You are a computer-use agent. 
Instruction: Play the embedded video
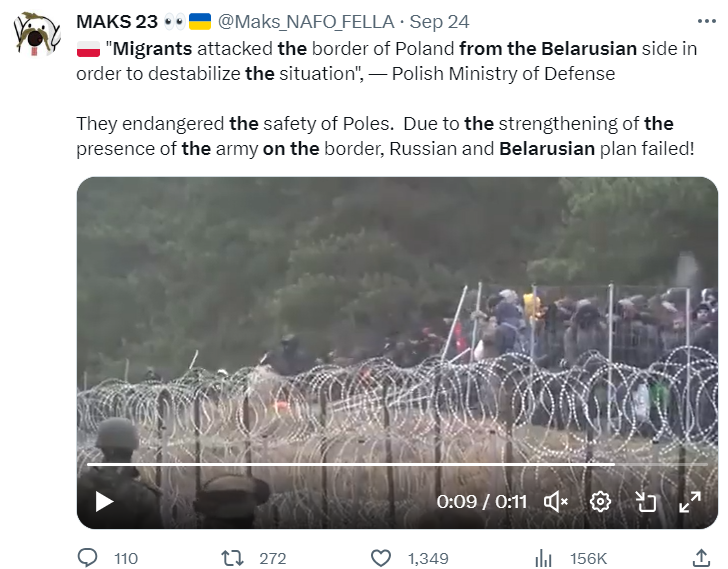[104, 502]
